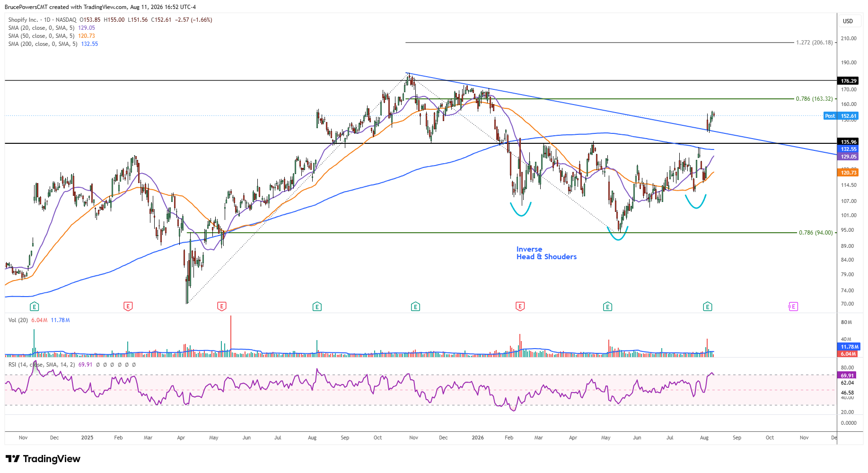The height and width of the screenshot is (473, 868).
Task: Click the first green earnings marker near November 2024
Action: (x=34, y=307)
